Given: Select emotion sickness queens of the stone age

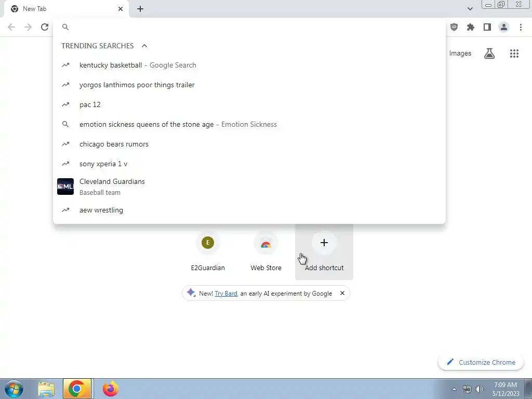Looking at the screenshot, I should (x=249, y=124).
